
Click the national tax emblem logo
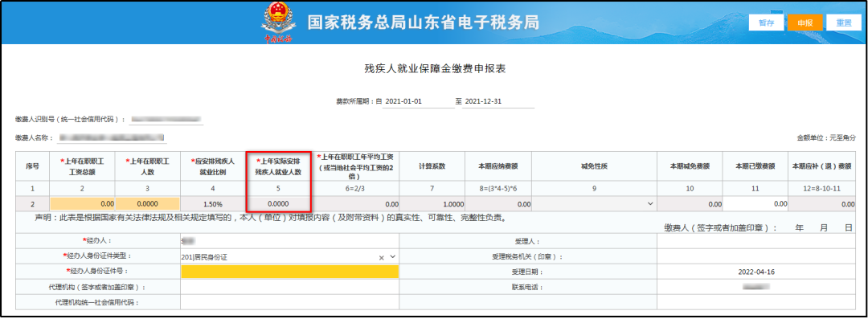(278, 22)
